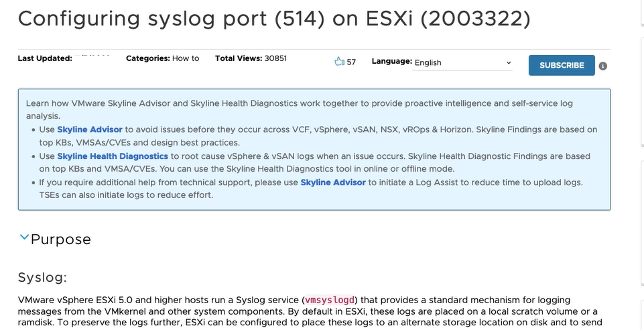Click the like count 57
Screen dimensions: 644x330
[351, 62]
